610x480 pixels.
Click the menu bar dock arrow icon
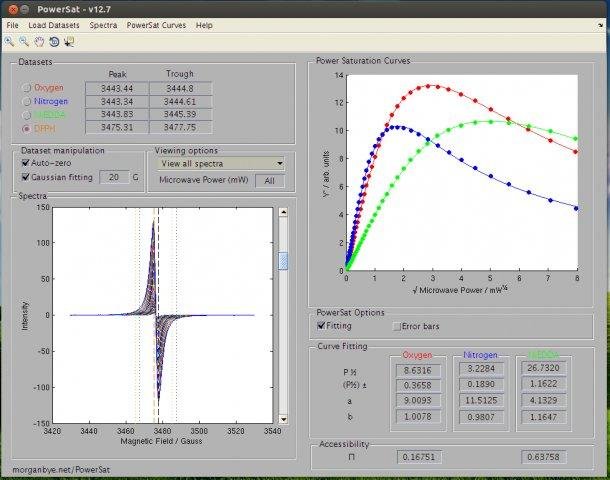(600, 25)
